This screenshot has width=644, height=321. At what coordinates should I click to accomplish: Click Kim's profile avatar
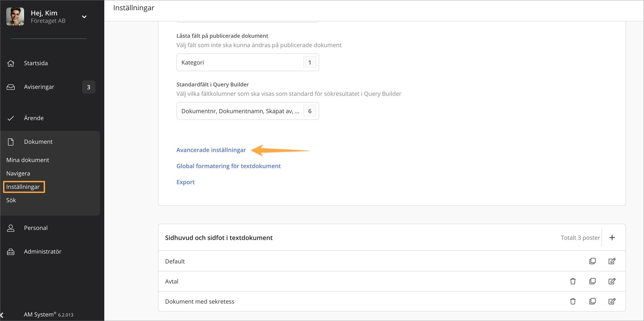(x=15, y=16)
